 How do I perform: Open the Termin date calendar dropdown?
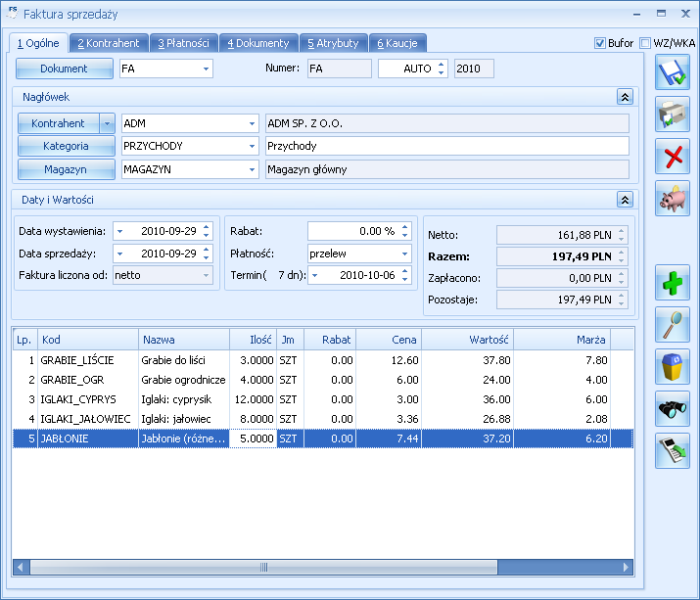point(314,275)
